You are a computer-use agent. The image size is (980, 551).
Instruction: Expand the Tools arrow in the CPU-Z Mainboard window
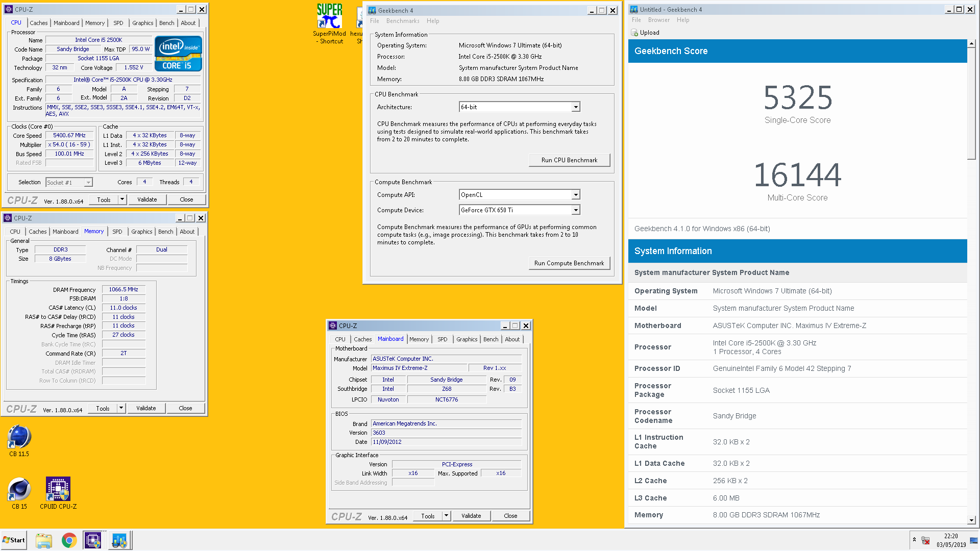click(446, 516)
